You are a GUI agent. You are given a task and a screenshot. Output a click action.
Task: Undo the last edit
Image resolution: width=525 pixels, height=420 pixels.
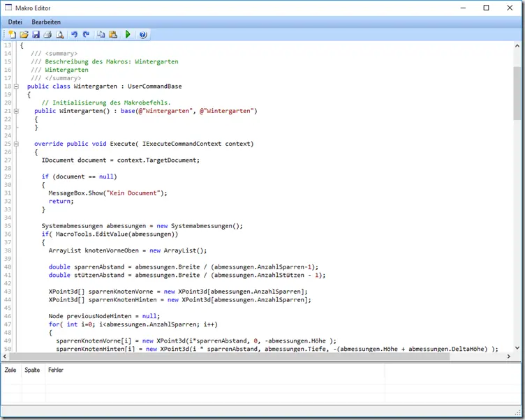click(74, 34)
